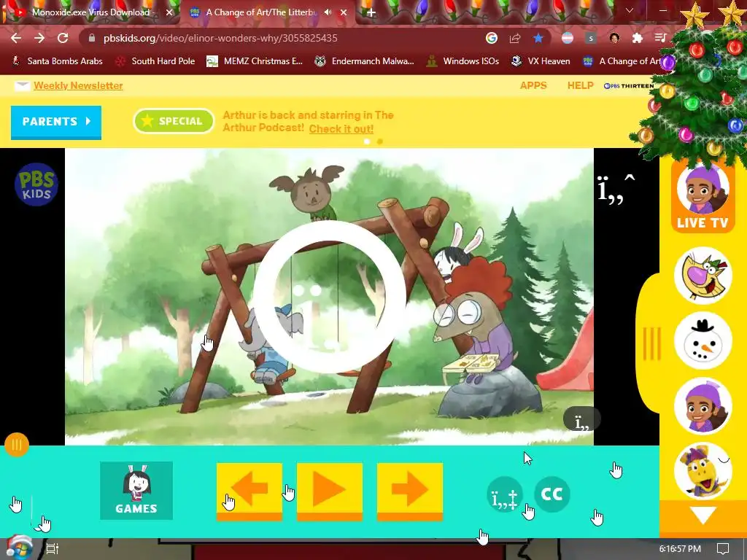This screenshot has height=560, width=747.
Task: Grab the striped show-drawer handle
Action: click(651, 343)
